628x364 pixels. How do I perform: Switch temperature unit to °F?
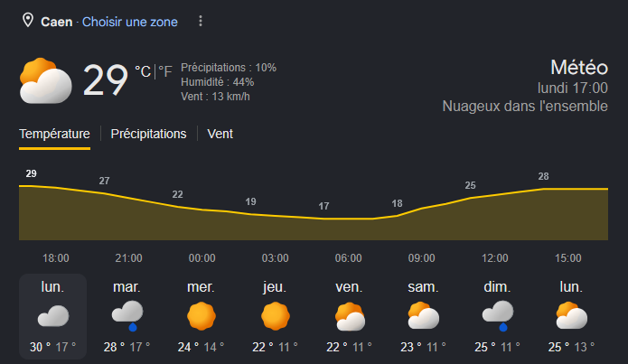point(165,71)
